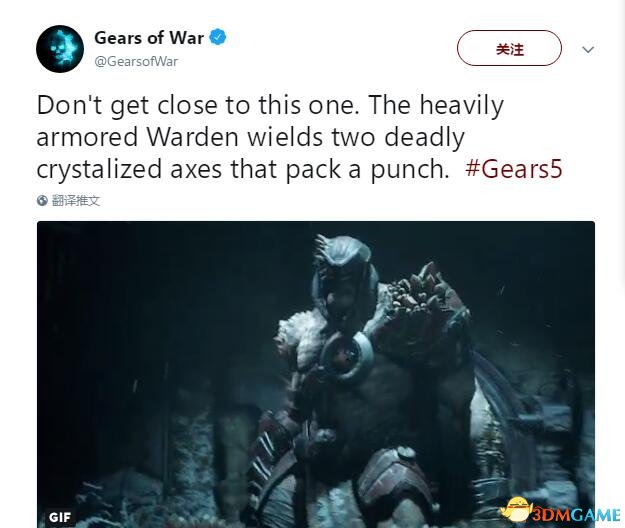
Task: Click the circular chest emblem on Warden
Action: [346, 354]
